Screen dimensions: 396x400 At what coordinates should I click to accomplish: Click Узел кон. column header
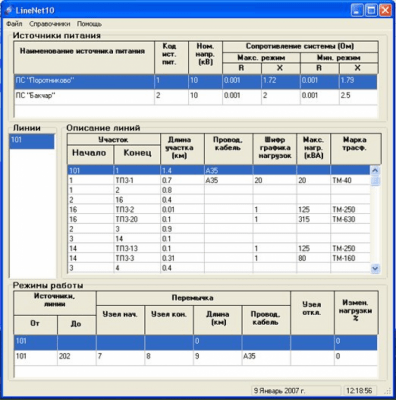[x=169, y=320]
